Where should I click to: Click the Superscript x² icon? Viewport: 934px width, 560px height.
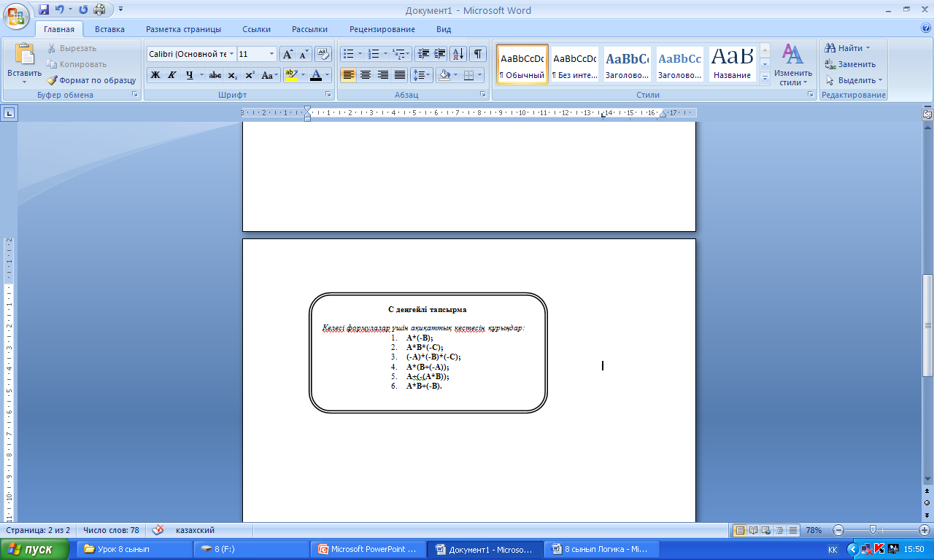coord(250,75)
